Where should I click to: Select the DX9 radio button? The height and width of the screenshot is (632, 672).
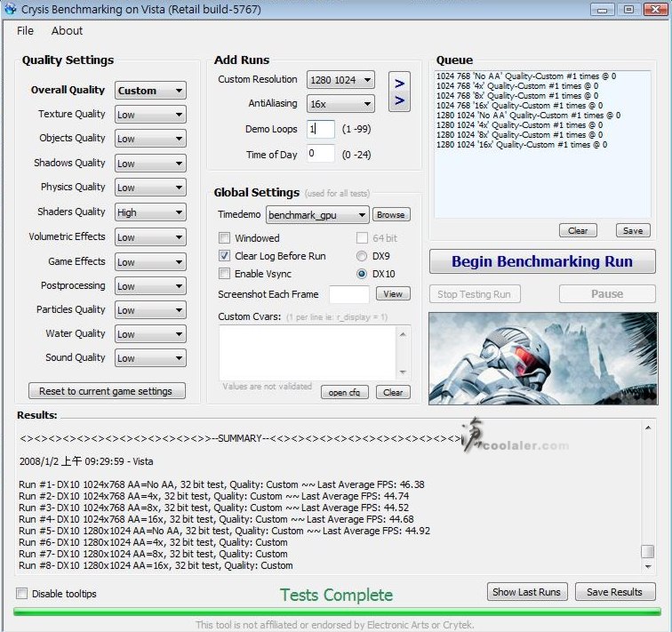(x=362, y=256)
